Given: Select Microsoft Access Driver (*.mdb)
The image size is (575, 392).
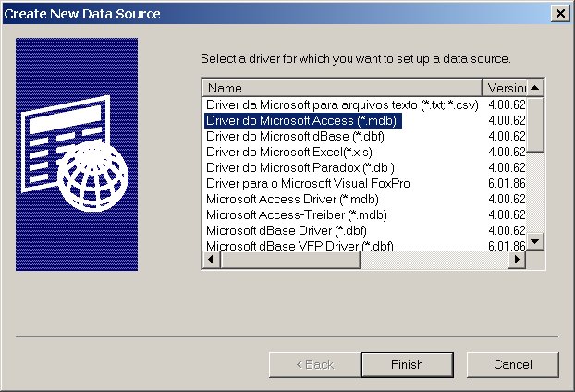Looking at the screenshot, I should point(292,199).
